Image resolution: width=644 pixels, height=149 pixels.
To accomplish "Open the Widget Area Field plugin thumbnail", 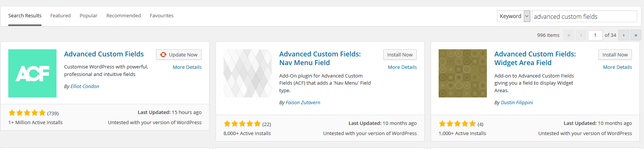I will pyautogui.click(x=463, y=73).
